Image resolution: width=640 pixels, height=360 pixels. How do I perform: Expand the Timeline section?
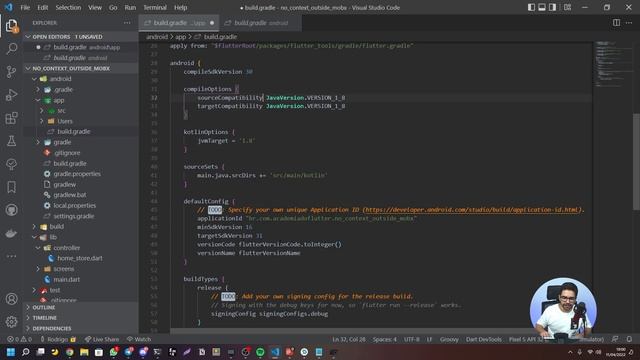tap(81, 318)
